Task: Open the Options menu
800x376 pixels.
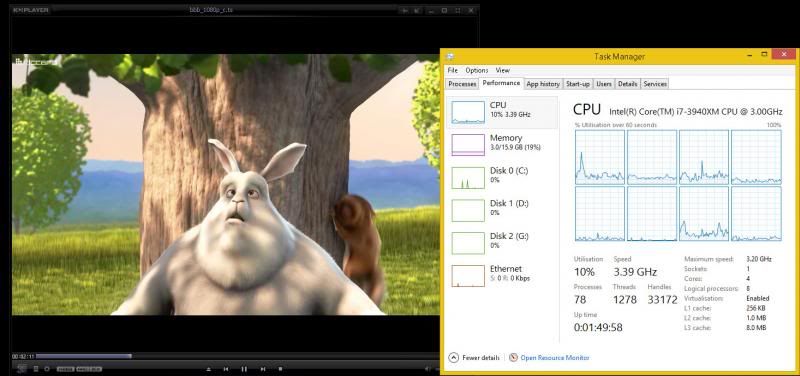Action: click(x=477, y=70)
